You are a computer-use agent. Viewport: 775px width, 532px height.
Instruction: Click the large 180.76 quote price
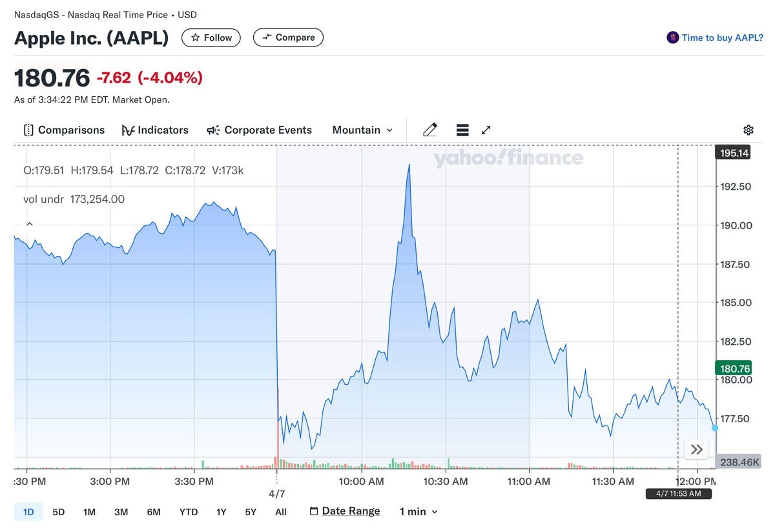coord(52,78)
